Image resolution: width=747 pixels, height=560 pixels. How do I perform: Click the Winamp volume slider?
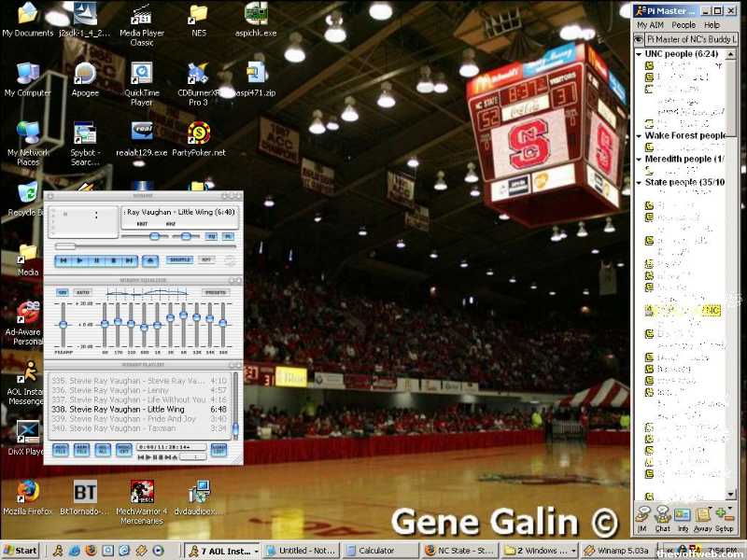[x=154, y=237]
